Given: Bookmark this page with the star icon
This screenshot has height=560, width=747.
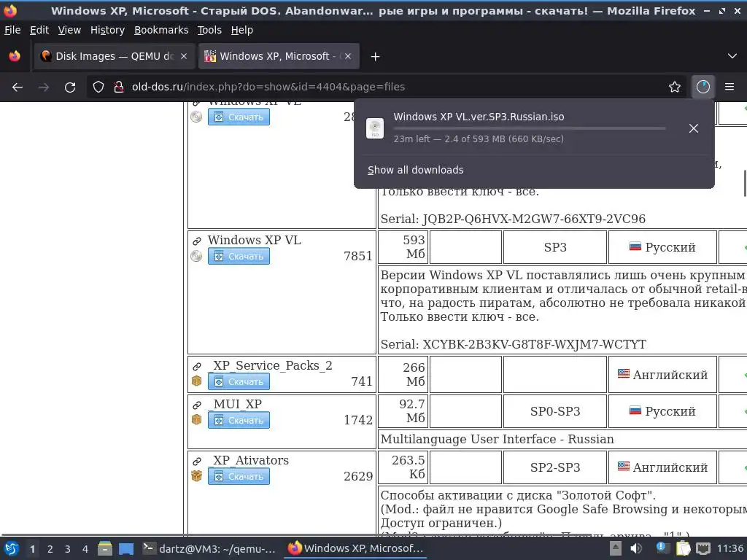Looking at the screenshot, I should (x=674, y=87).
